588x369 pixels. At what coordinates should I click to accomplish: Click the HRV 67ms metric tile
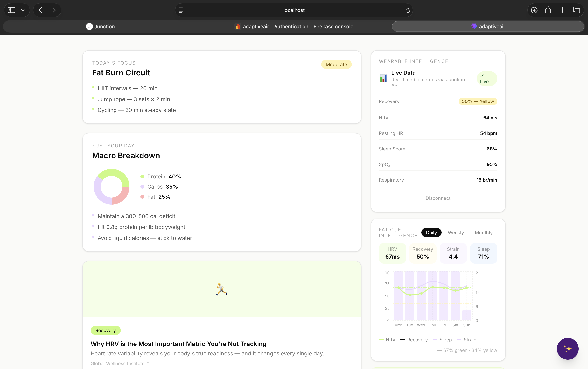(x=392, y=253)
